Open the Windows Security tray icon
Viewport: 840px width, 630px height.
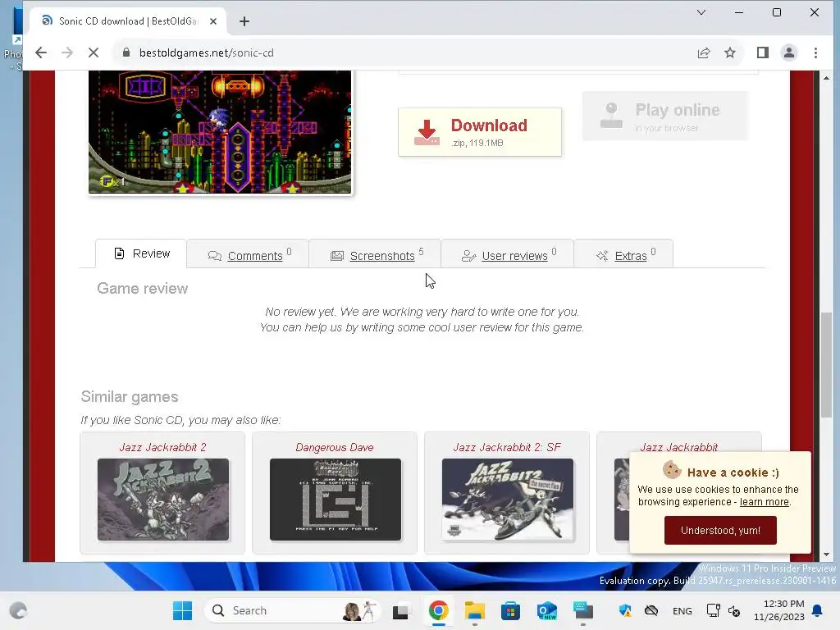(625, 610)
